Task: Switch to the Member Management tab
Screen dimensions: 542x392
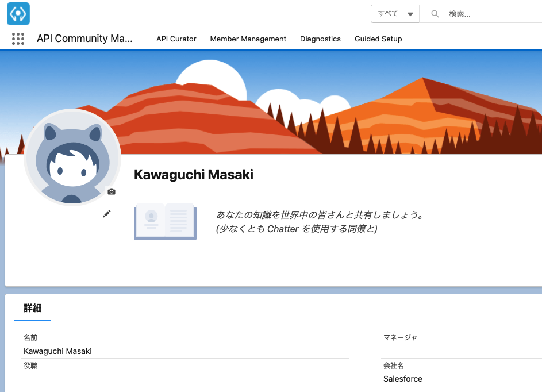Action: (248, 39)
